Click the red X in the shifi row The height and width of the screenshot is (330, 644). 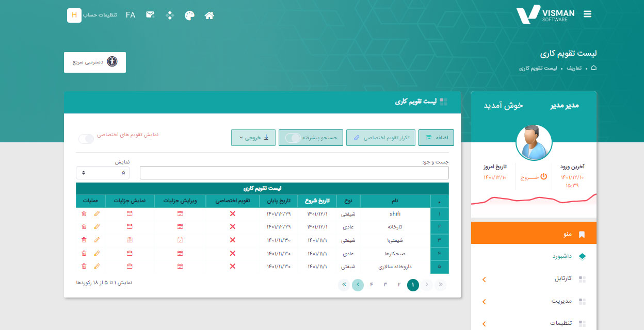coord(233,213)
